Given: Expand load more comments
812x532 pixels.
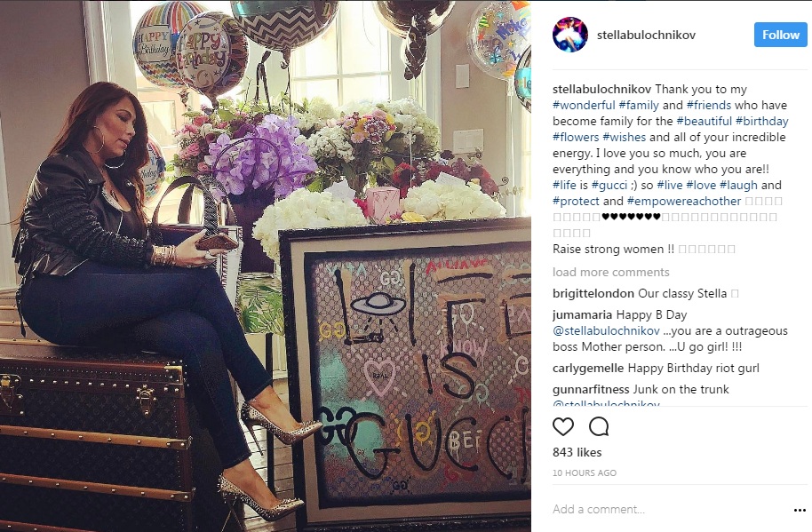Looking at the screenshot, I should click(610, 272).
